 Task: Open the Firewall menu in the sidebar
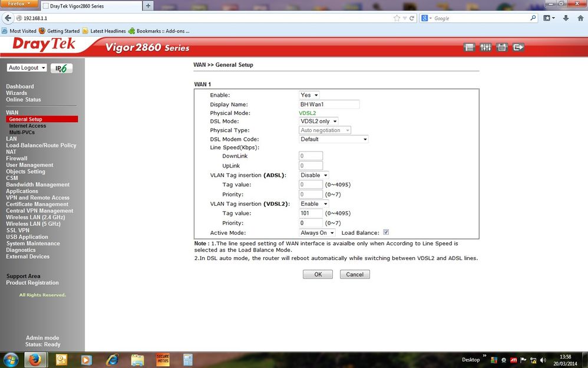coord(16,158)
